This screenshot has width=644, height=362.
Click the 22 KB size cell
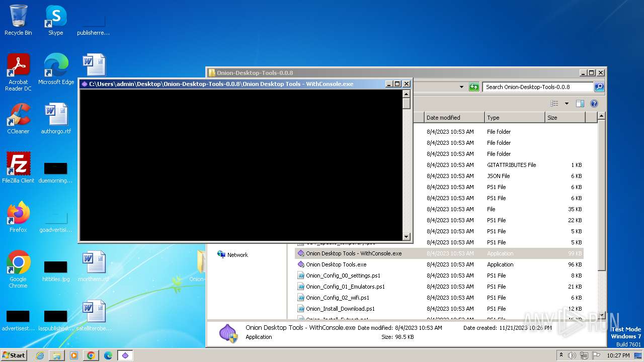point(575,220)
